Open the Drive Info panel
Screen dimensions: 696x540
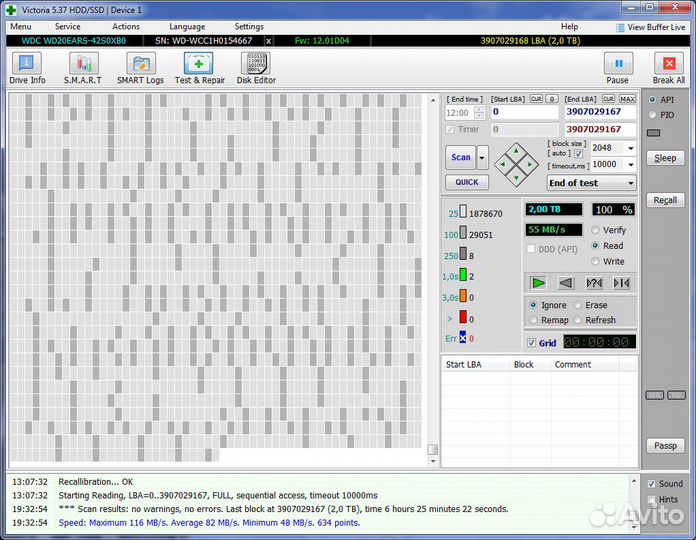[x=27, y=67]
